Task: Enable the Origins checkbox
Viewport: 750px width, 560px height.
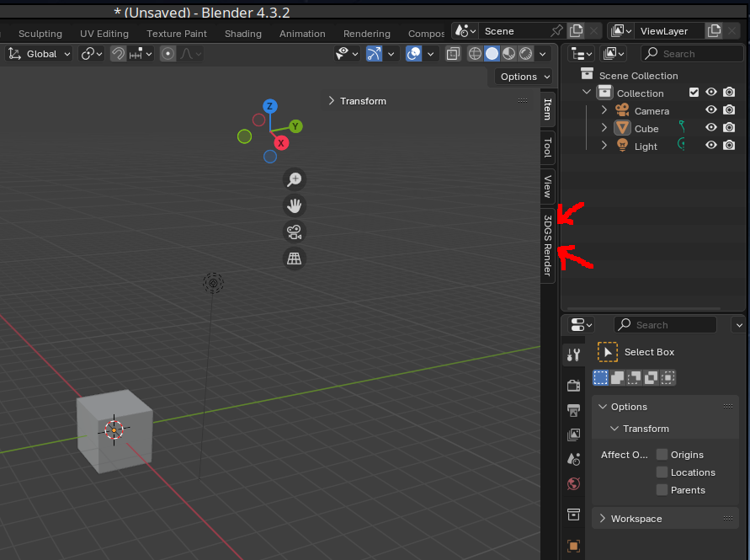Action: pyautogui.click(x=662, y=455)
